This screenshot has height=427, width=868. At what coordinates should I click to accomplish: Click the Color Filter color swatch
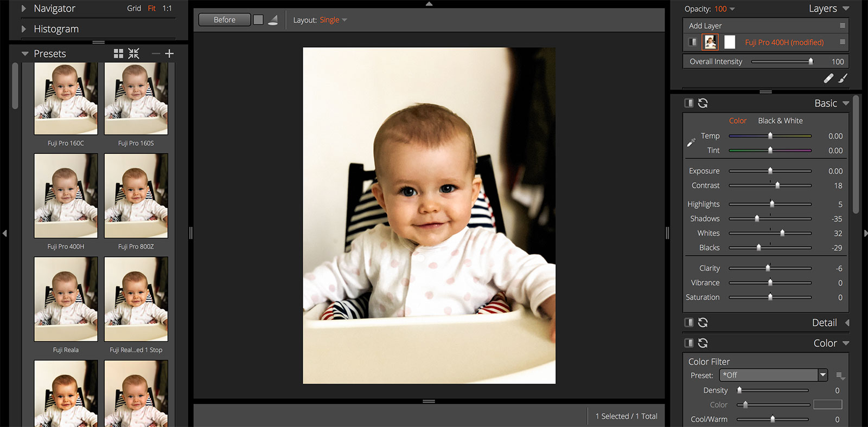pos(827,404)
